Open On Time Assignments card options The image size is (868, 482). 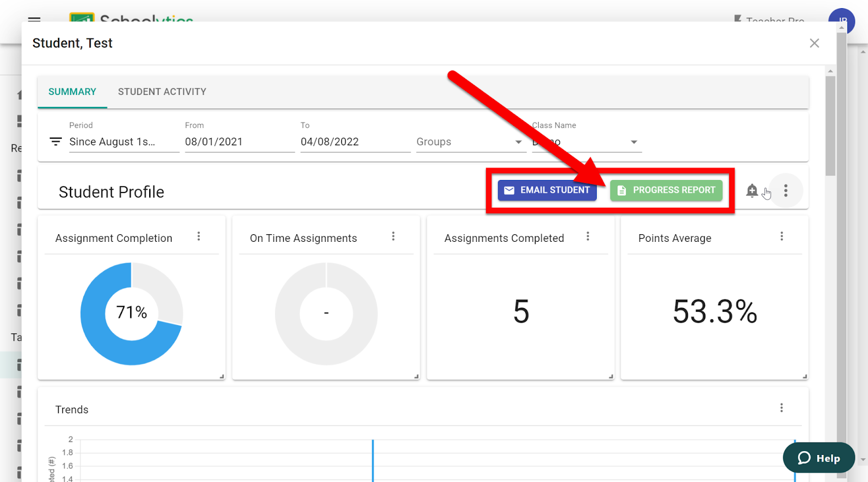click(x=393, y=236)
